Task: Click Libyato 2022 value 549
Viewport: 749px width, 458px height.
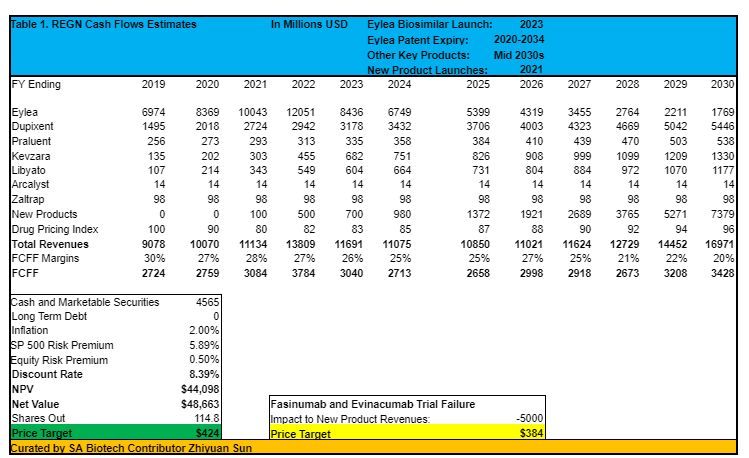Action: click(306, 170)
